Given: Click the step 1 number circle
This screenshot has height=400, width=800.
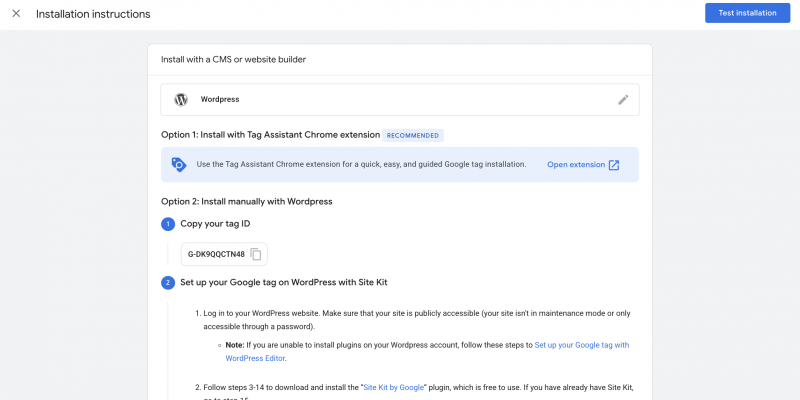Looking at the screenshot, I should pos(168,223).
